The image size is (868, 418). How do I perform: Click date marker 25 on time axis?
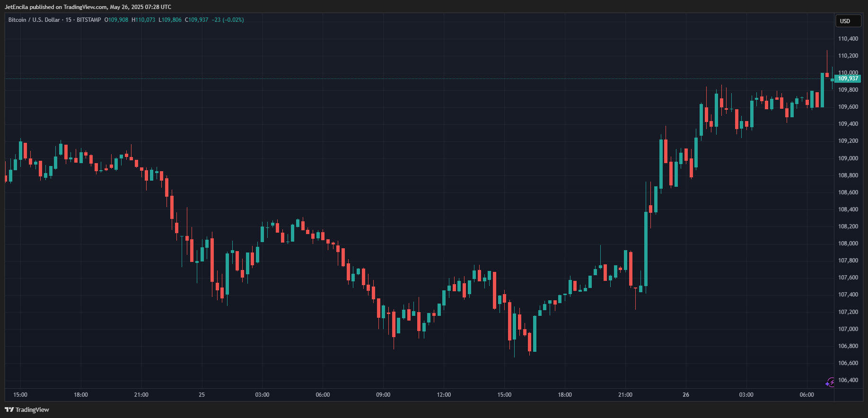point(202,395)
